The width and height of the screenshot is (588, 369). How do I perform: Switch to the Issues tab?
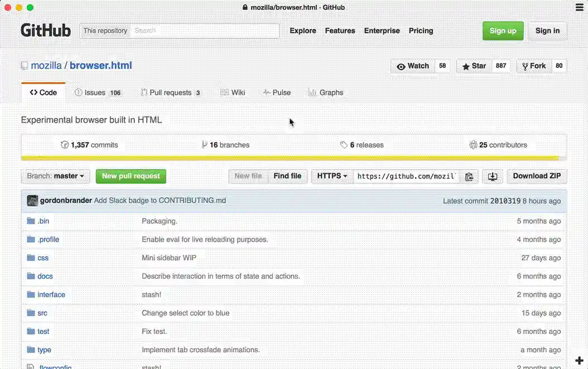98,93
